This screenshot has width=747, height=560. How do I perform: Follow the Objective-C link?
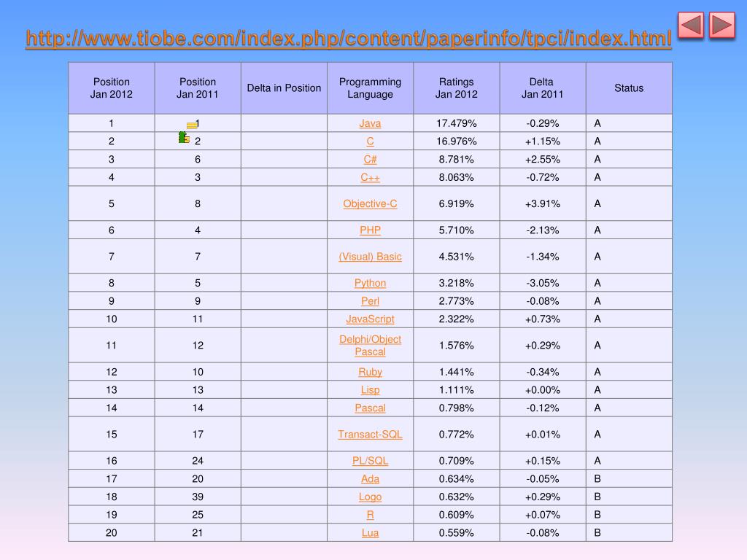[370, 204]
